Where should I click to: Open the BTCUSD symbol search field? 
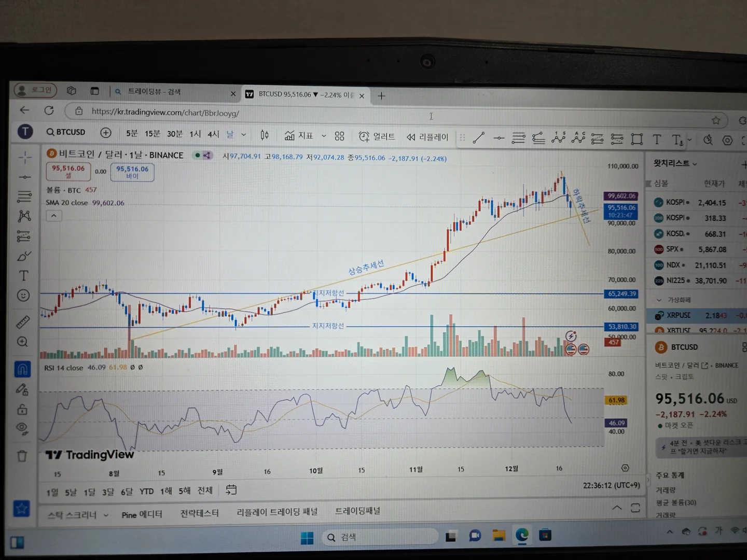click(x=66, y=132)
